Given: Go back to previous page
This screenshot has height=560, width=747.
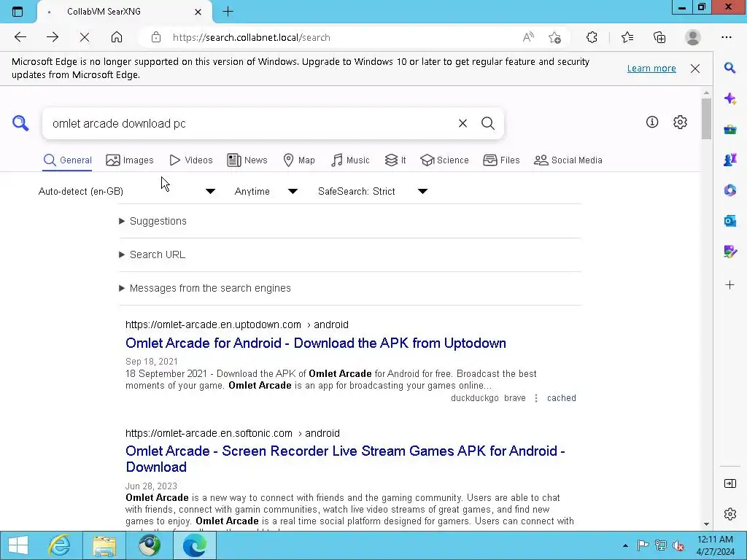Looking at the screenshot, I should tap(20, 37).
